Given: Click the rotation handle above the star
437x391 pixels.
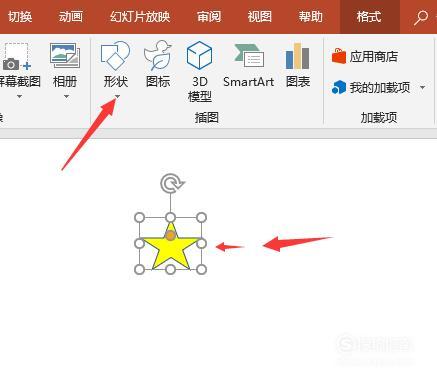Looking at the screenshot, I should click(x=171, y=183).
